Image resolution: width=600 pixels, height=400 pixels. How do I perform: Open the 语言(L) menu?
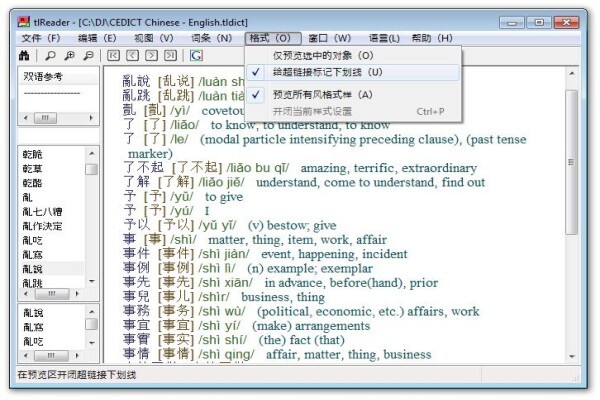click(x=384, y=38)
